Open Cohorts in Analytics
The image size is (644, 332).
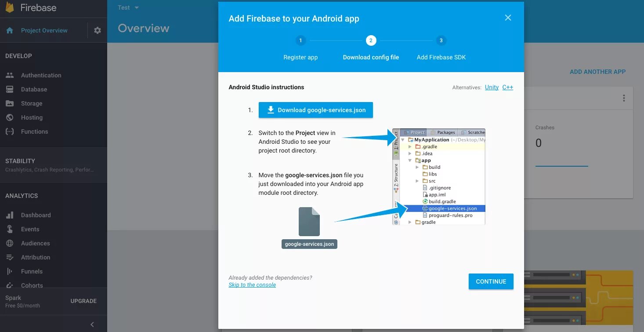point(32,285)
